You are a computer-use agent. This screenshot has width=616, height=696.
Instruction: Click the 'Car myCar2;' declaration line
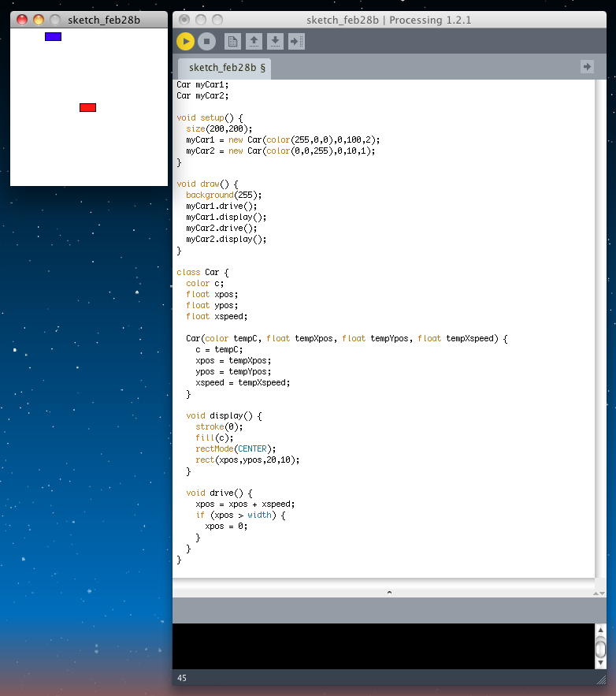tap(202, 96)
